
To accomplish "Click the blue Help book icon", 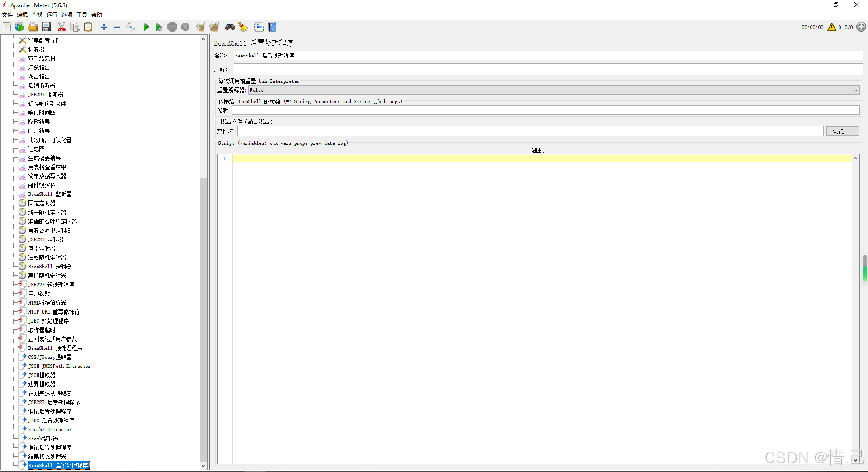I will click(272, 27).
